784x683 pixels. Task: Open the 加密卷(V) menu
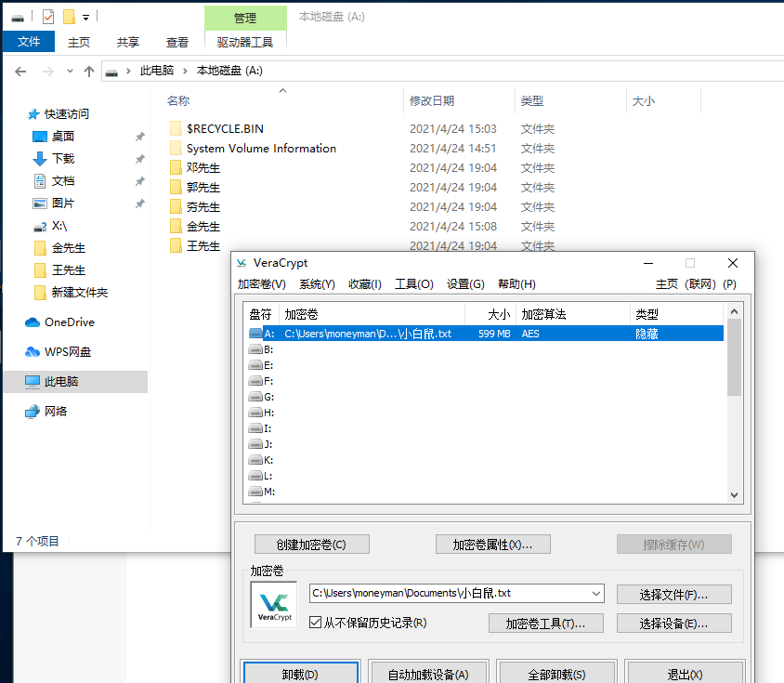tap(262, 284)
